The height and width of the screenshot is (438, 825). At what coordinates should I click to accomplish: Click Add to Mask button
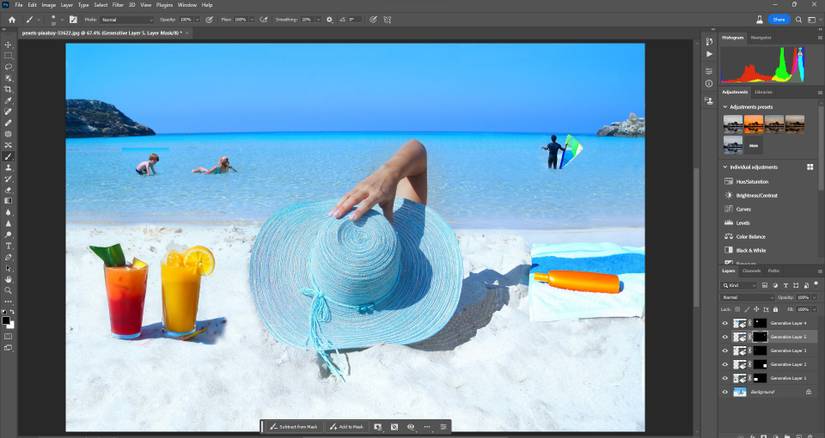click(346, 427)
